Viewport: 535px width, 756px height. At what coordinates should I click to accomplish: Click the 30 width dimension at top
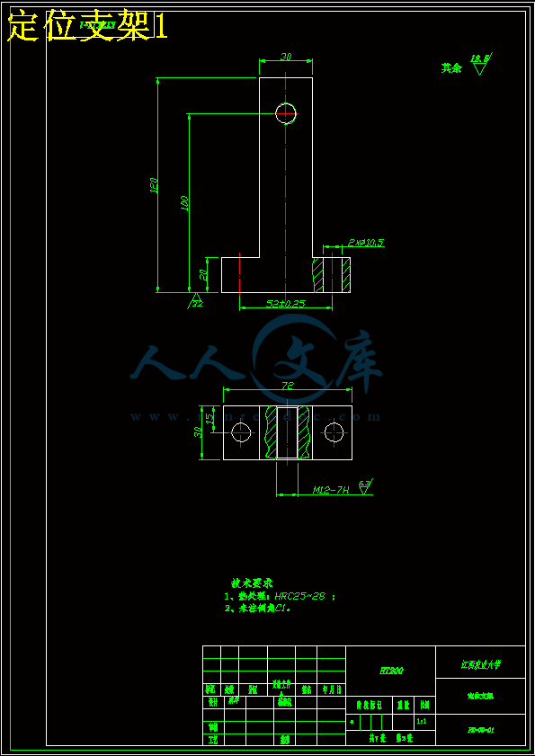[286, 57]
